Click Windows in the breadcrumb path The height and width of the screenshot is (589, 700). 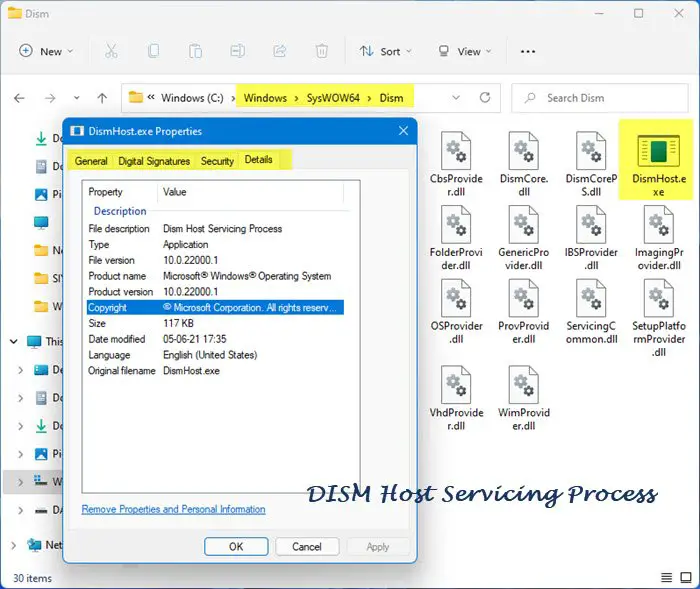[265, 98]
